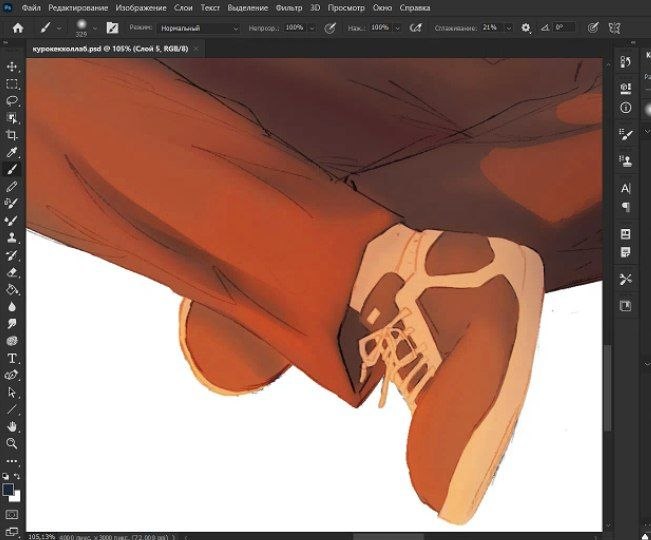Enable airbrush-style build-up effects

[416, 28]
